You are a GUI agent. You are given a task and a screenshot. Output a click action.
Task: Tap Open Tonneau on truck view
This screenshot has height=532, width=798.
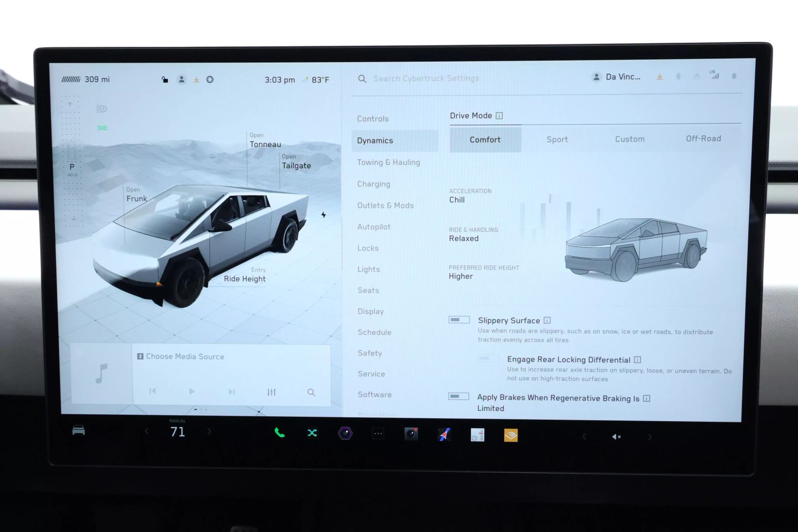pos(265,140)
